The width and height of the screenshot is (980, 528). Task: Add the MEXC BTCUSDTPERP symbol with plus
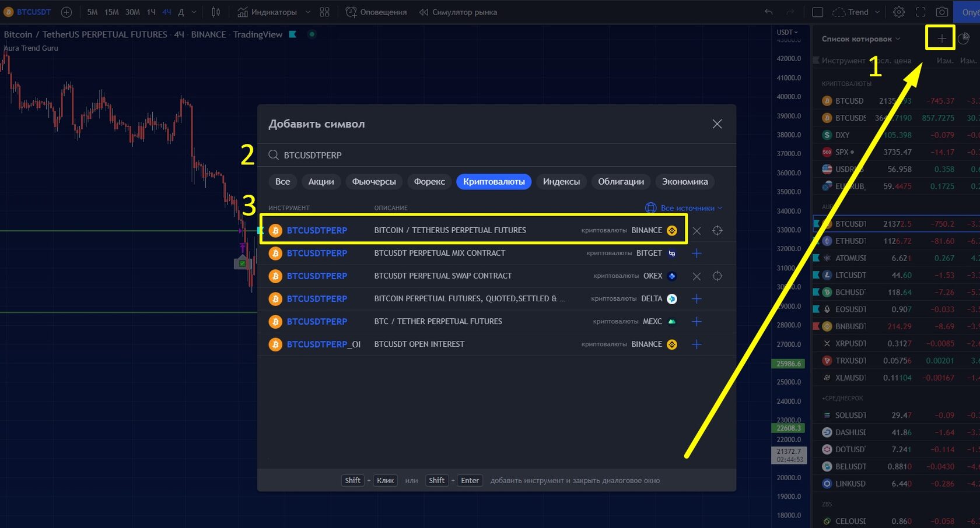click(696, 322)
